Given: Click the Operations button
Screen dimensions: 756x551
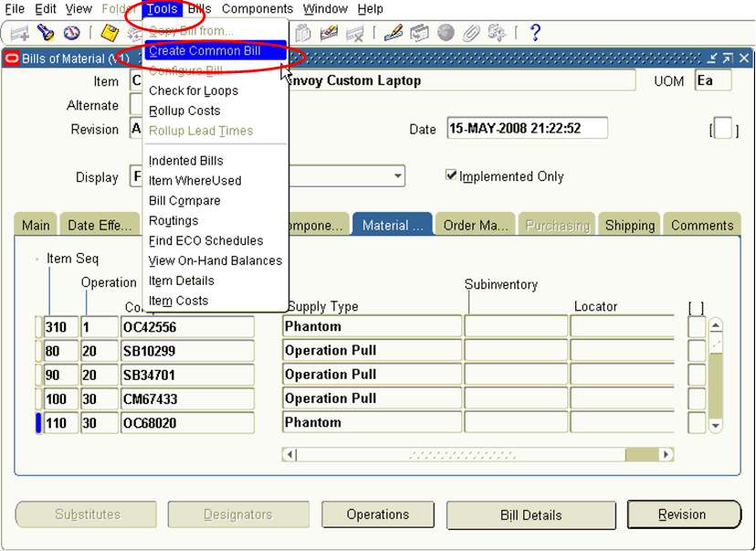Looking at the screenshot, I should click(377, 514).
